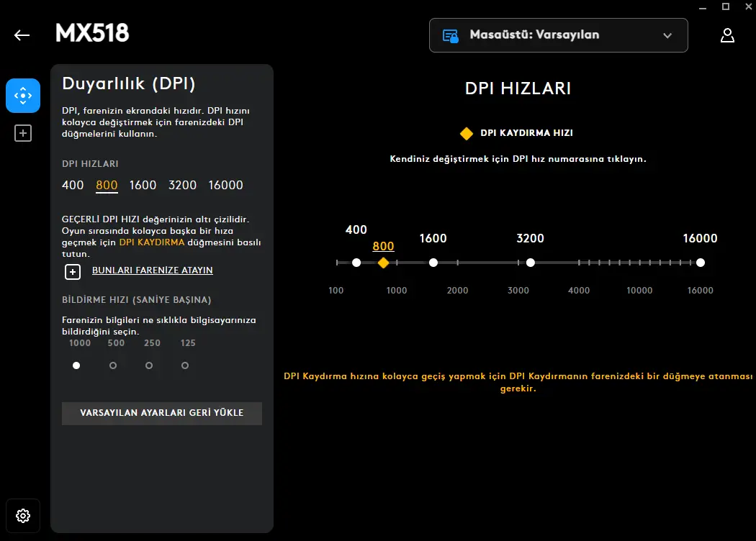This screenshot has height=541, width=756.
Task: Click the 16000 DPI slider handle
Action: click(701, 263)
